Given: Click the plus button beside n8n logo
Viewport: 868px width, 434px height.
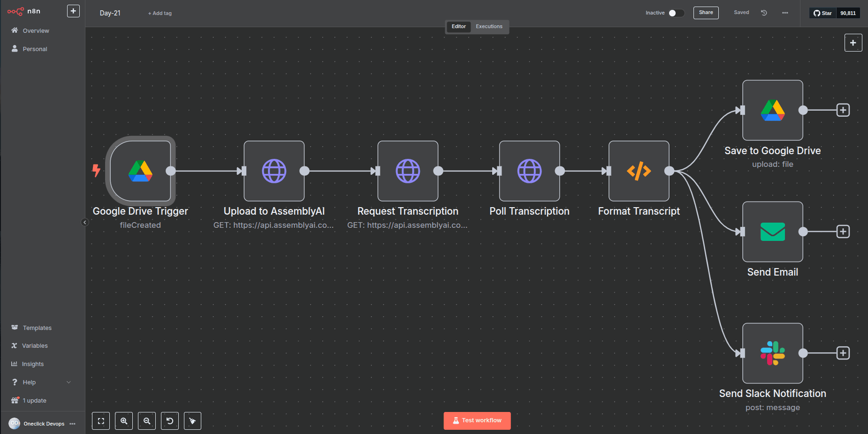Looking at the screenshot, I should tap(73, 11).
